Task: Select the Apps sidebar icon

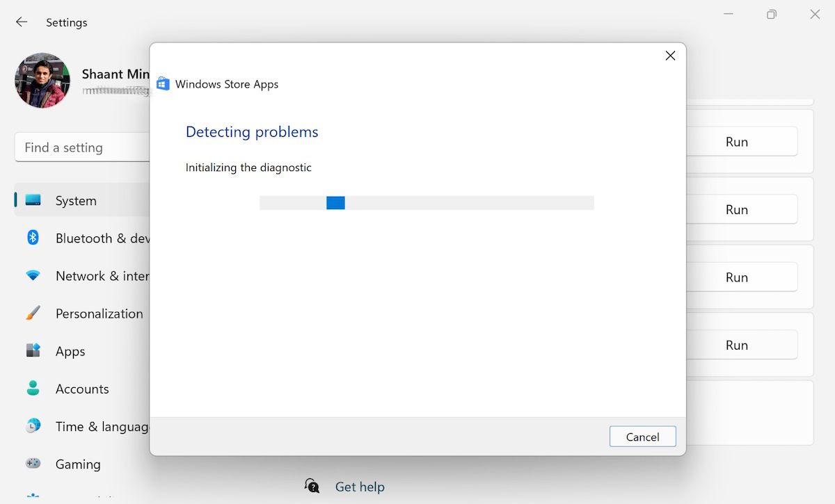Action: [32, 351]
